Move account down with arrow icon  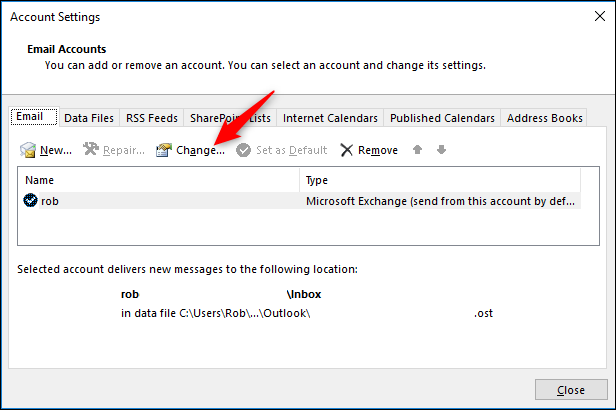coord(441,150)
